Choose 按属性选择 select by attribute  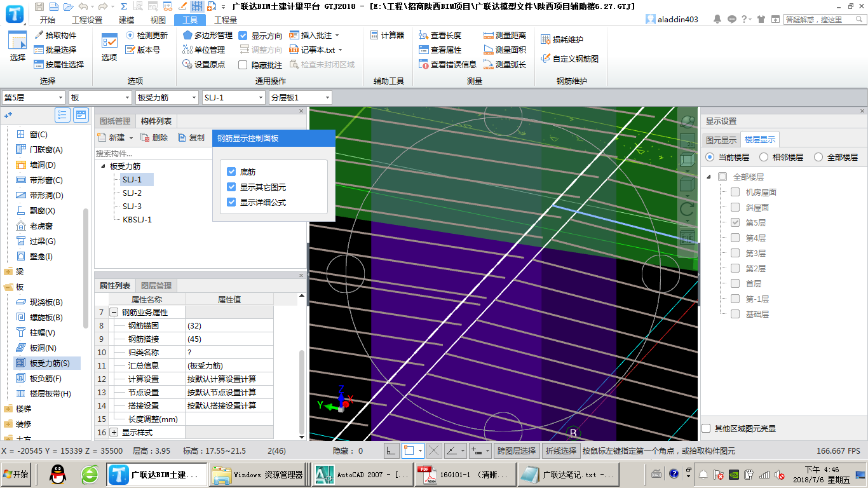(59, 64)
